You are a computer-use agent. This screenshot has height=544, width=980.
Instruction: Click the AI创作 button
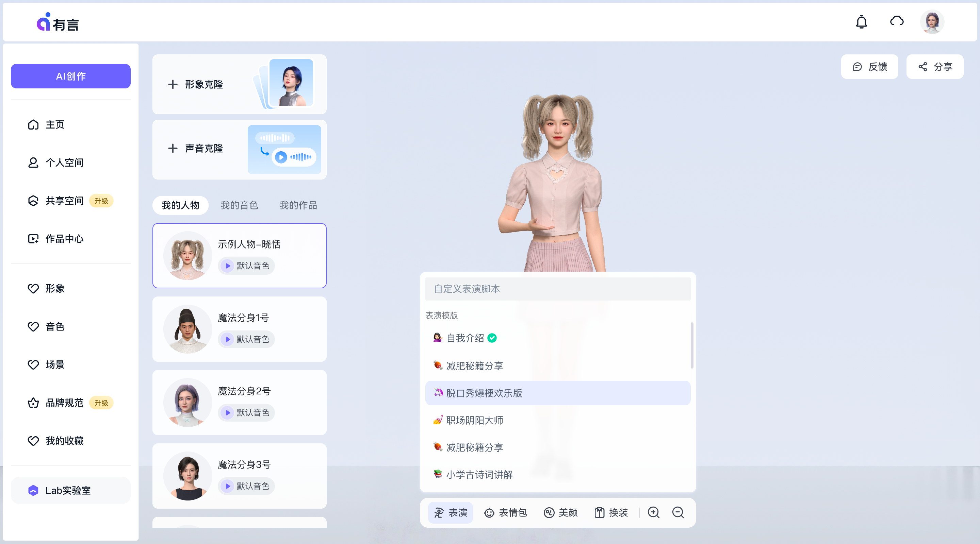click(x=71, y=76)
